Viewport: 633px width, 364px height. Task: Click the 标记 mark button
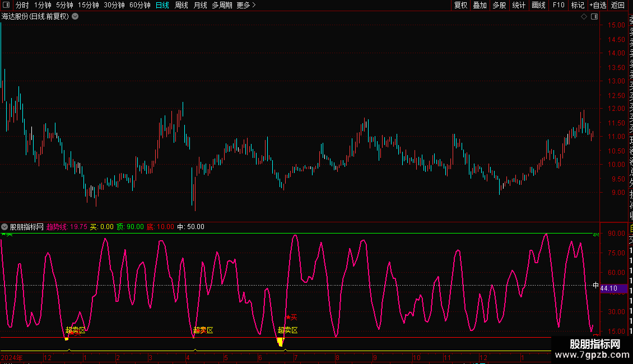pos(578,5)
